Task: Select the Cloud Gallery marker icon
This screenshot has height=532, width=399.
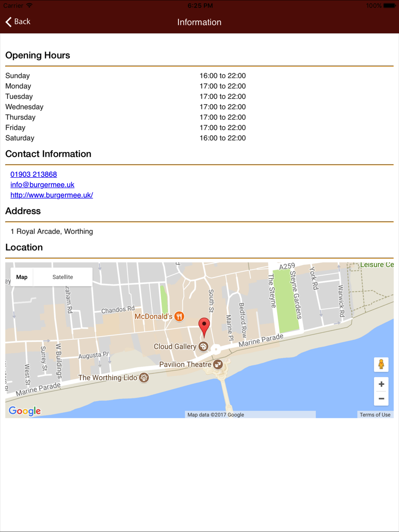Action: tap(203, 347)
